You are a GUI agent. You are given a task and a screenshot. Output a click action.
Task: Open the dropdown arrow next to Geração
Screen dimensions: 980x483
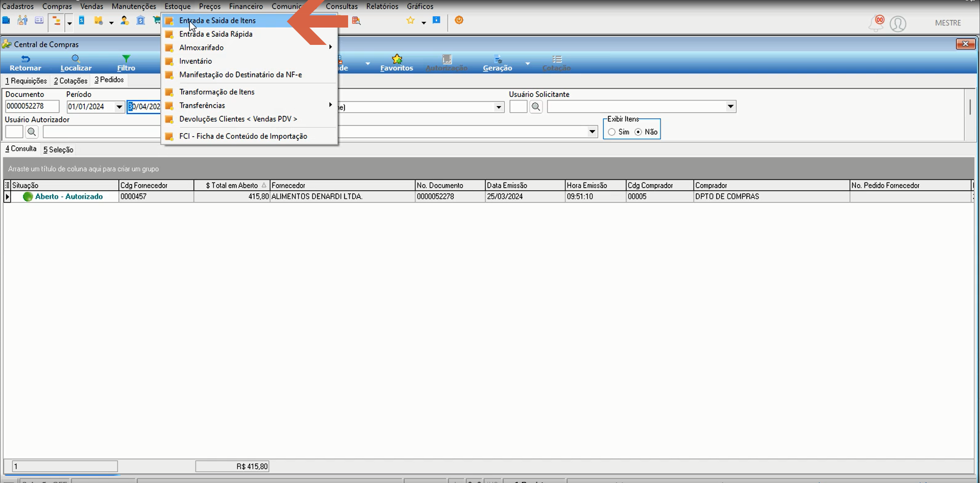click(x=528, y=64)
